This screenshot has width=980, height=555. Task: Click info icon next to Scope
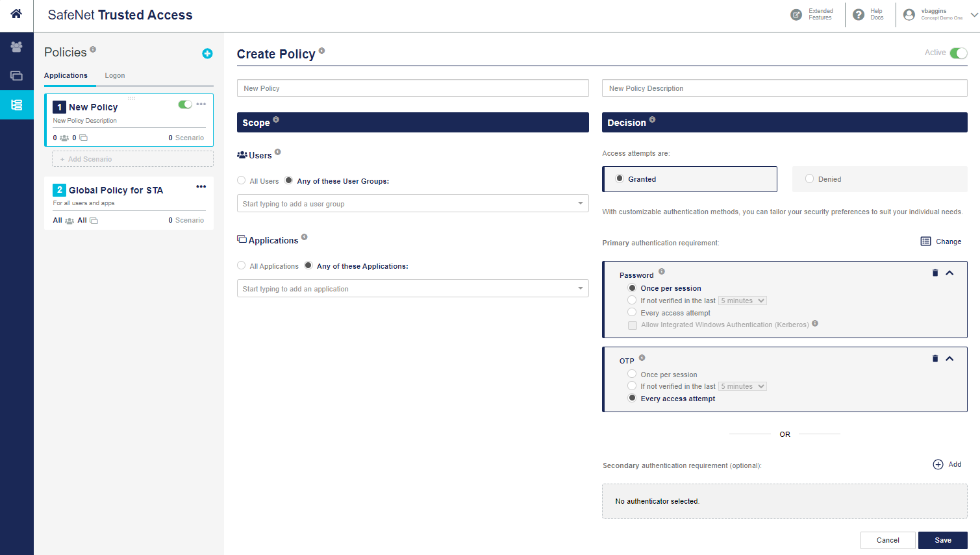coord(276,119)
